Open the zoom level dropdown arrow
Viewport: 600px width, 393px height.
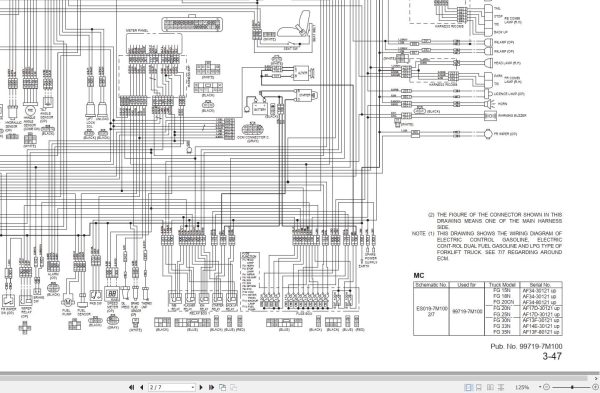click(x=540, y=387)
